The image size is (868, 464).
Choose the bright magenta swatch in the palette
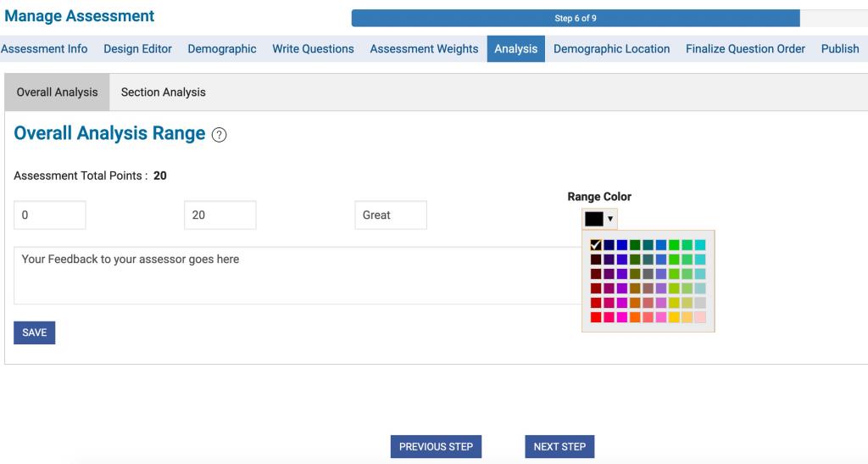[622, 317]
